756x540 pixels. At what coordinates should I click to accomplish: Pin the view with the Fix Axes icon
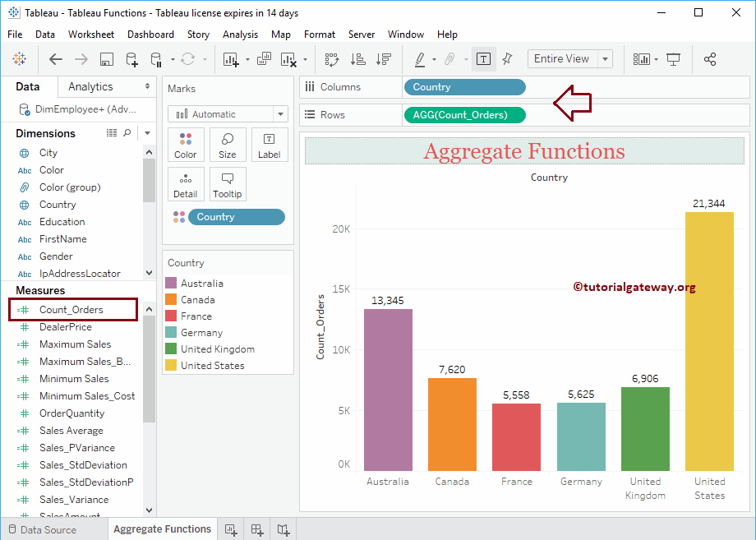click(x=507, y=58)
